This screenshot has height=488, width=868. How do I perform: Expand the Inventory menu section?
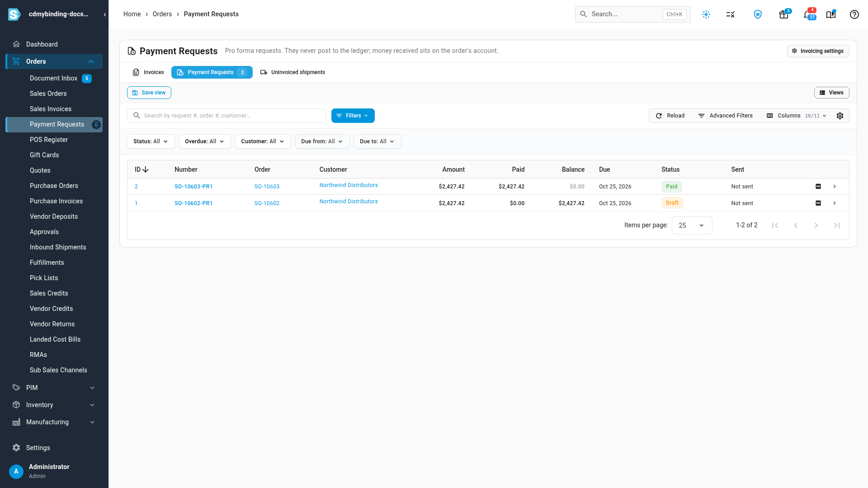(x=92, y=405)
